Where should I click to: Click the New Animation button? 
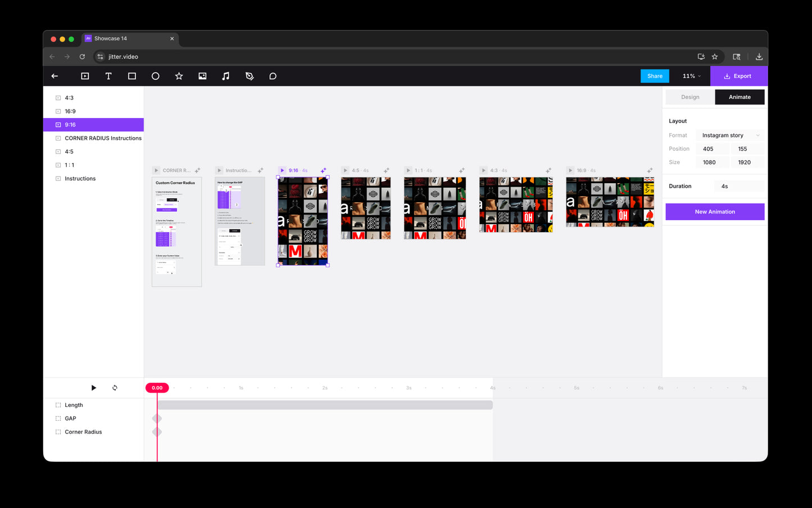coord(715,212)
